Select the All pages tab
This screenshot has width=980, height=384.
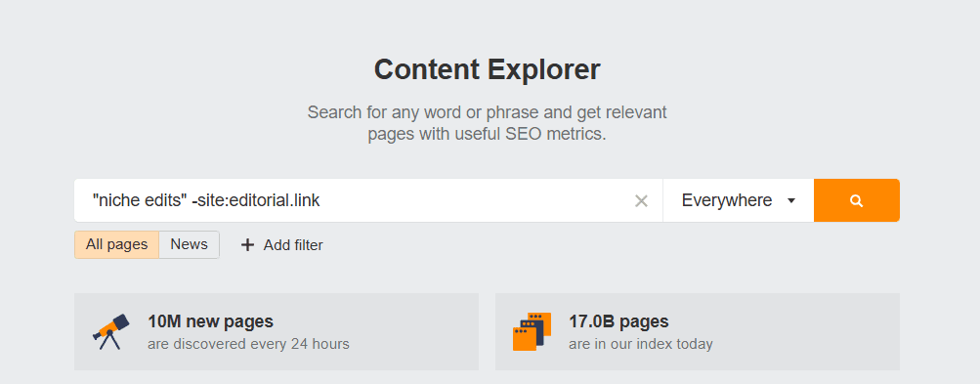[117, 244]
